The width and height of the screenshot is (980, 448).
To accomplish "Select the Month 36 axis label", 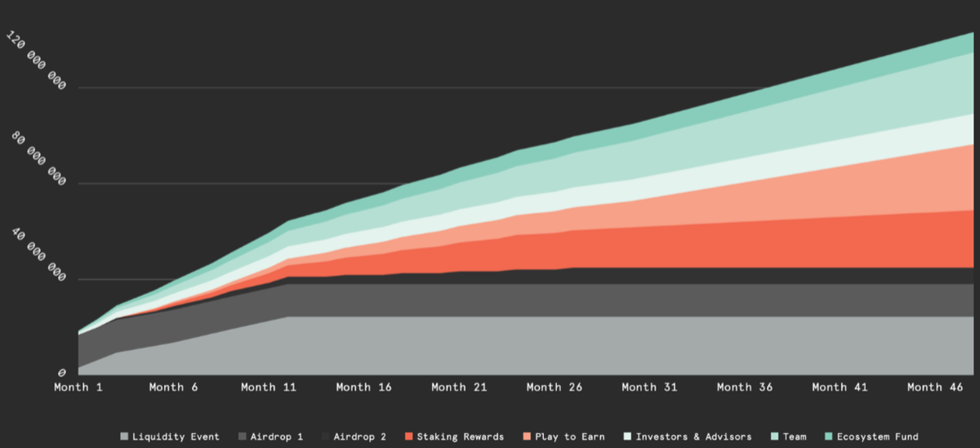I will 745,387.
